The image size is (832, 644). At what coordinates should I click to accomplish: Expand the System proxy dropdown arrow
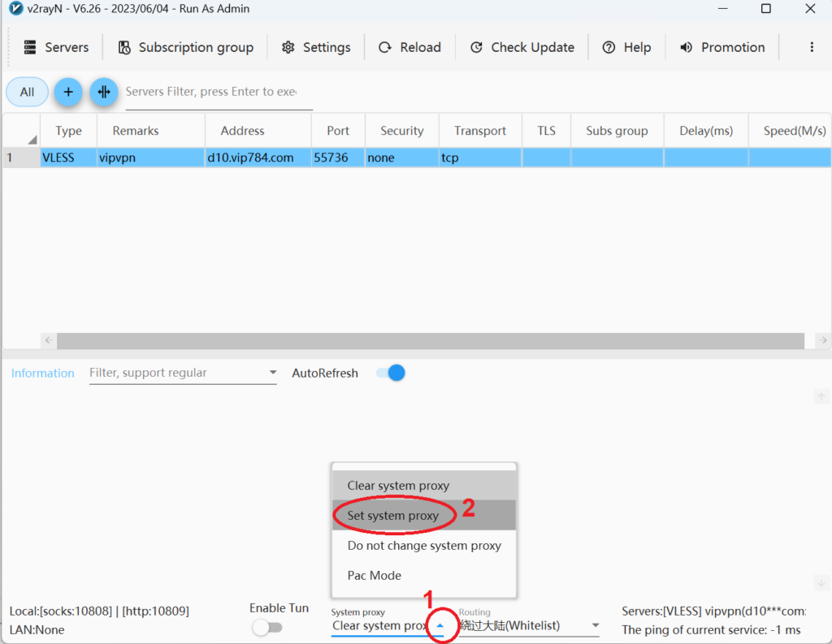coord(440,626)
